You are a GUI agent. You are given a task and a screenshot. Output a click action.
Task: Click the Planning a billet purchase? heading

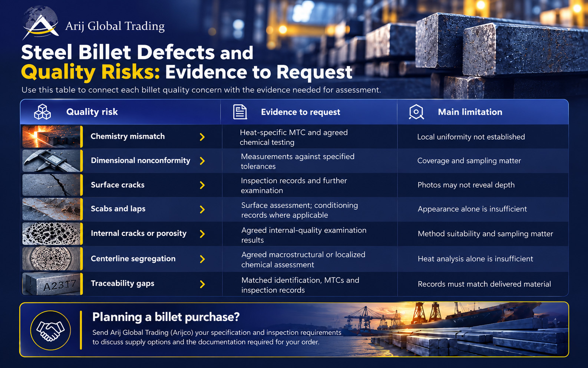(166, 317)
